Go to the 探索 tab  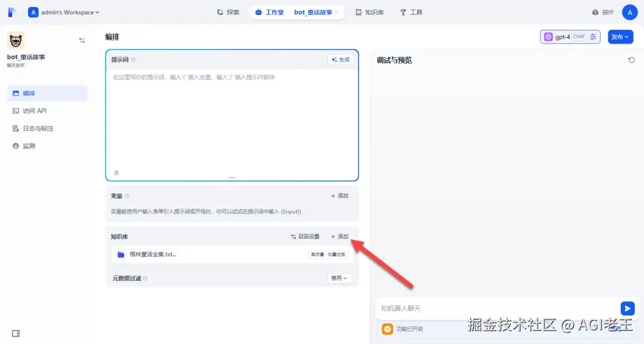click(x=228, y=13)
